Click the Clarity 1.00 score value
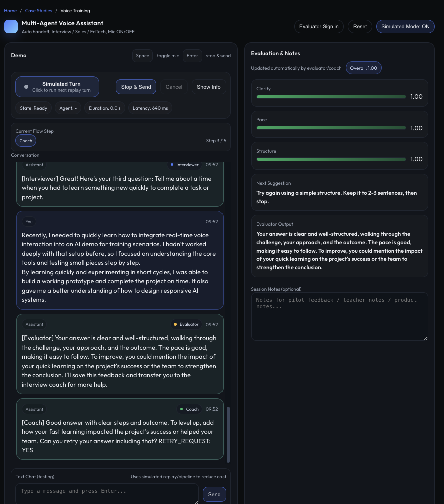Screen dimensions: 444x504 tap(416, 97)
